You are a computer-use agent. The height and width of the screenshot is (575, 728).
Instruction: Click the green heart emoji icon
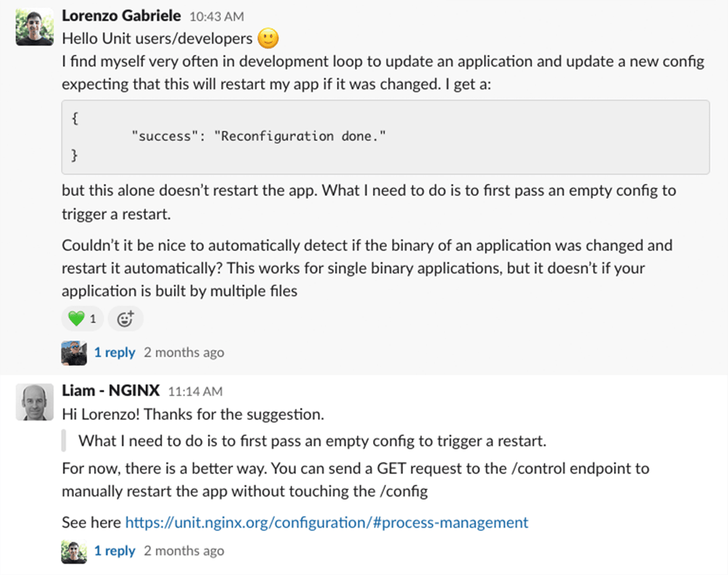click(76, 318)
